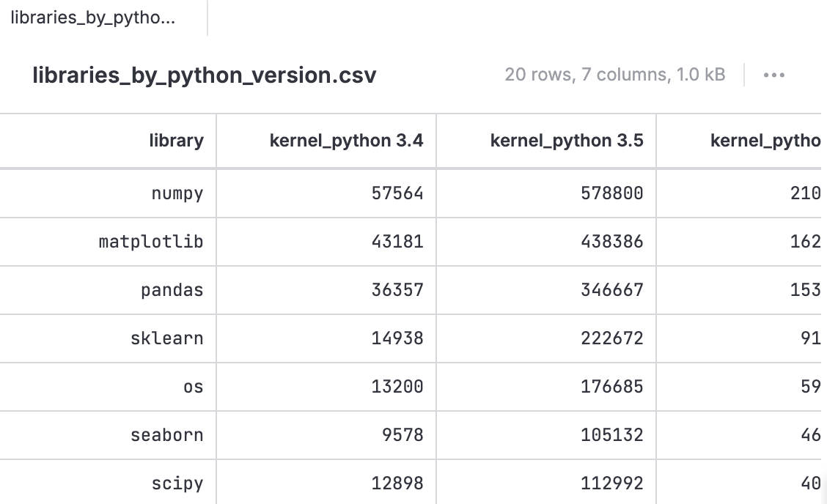Click cell value 438386 for matplotlib
The height and width of the screenshot is (504, 827).
click(x=611, y=241)
